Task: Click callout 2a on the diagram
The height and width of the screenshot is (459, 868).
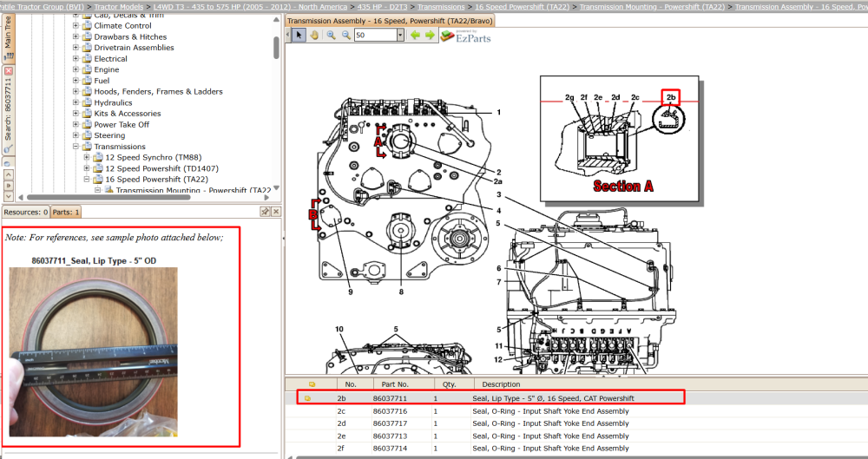Action: pyautogui.click(x=497, y=181)
